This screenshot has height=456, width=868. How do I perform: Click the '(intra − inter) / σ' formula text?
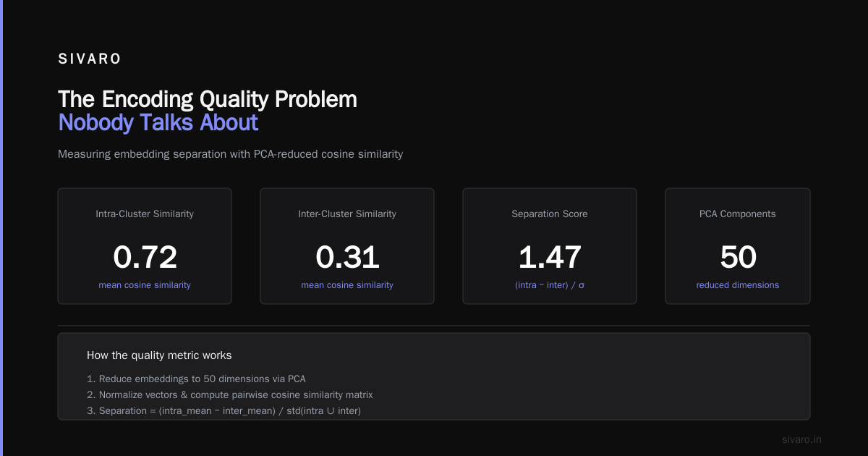tap(550, 285)
